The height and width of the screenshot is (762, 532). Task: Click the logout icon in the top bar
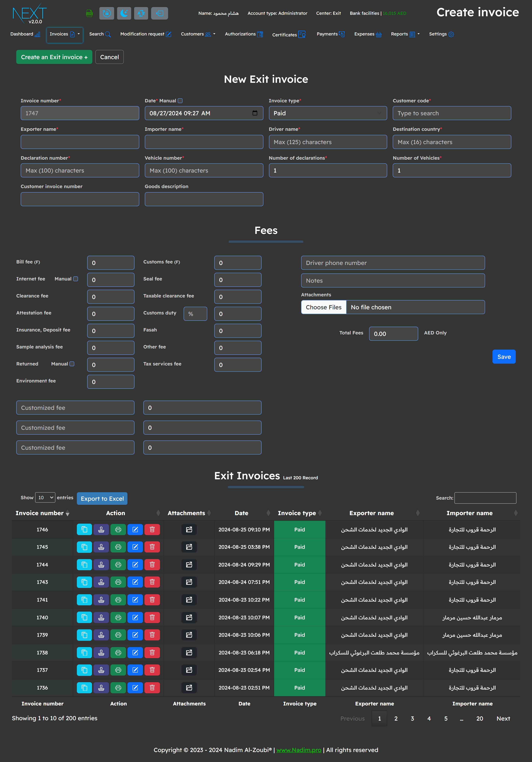[159, 13]
